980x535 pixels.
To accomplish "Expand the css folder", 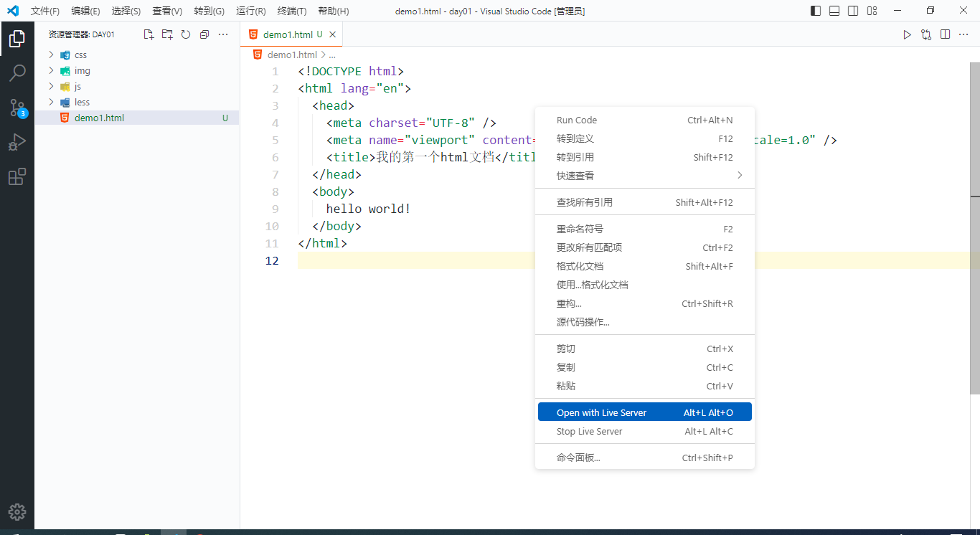I will click(136, 55).
